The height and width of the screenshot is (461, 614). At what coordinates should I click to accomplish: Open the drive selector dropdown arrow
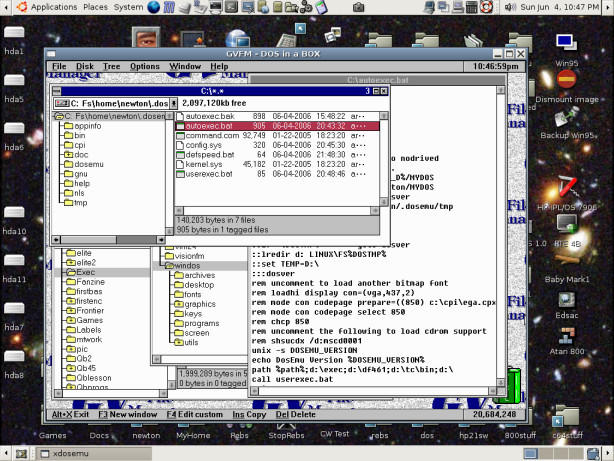(173, 103)
